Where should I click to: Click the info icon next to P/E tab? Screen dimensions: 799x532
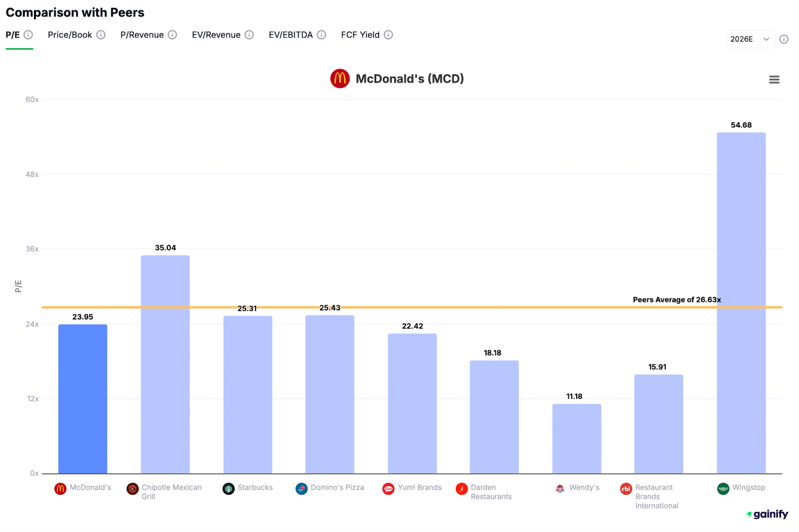28,35
